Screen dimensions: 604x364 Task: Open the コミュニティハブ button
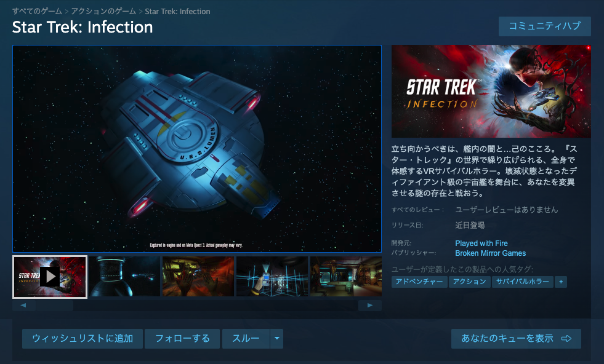tap(545, 26)
